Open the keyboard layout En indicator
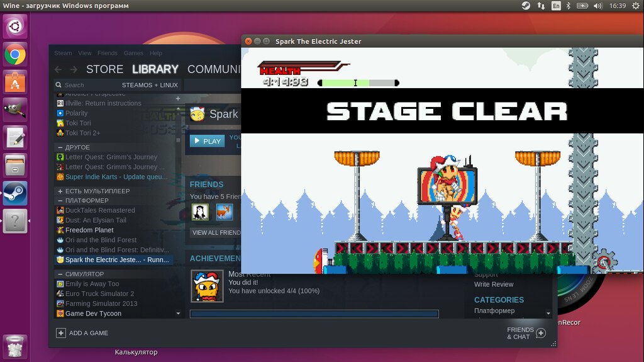644x362 pixels. [556, 6]
